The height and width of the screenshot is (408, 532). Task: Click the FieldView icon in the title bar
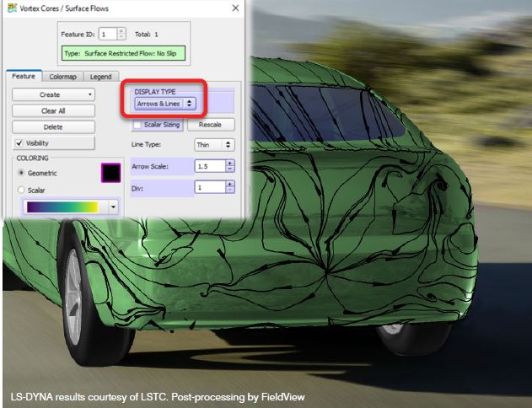click(12, 8)
